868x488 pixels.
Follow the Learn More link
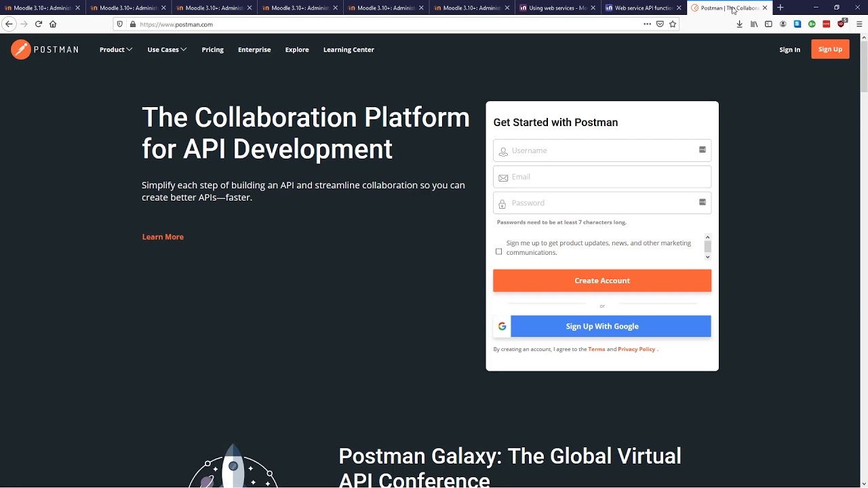pos(163,237)
